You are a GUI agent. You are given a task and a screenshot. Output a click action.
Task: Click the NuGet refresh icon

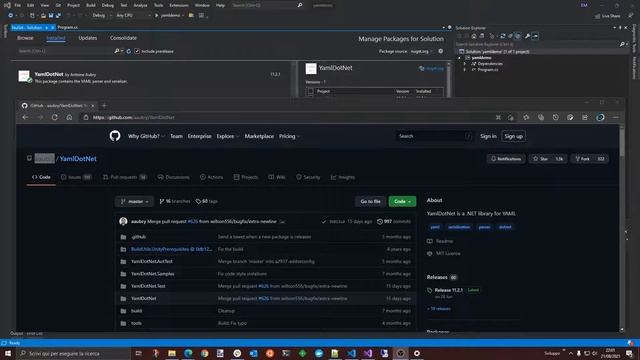tap(129, 51)
